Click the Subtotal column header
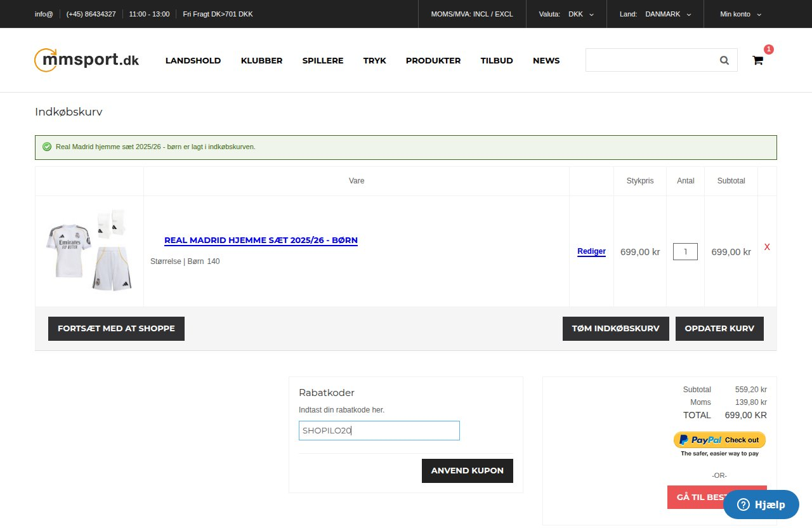Viewport: 812px width, 528px height. 731,181
